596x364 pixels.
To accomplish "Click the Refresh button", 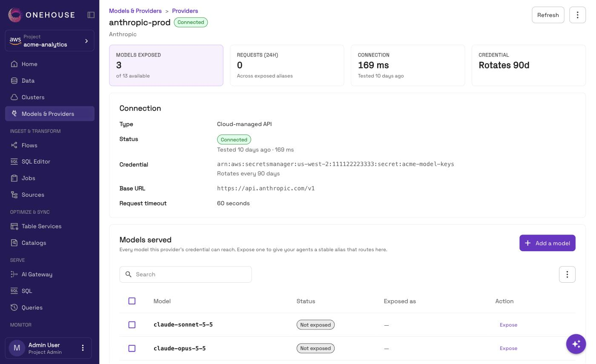I will [548, 15].
